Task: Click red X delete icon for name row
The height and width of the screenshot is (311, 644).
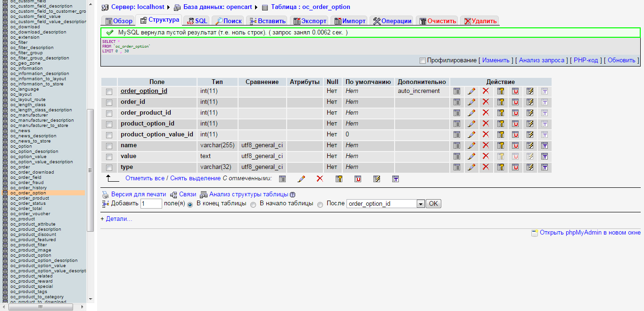Action: tap(486, 145)
